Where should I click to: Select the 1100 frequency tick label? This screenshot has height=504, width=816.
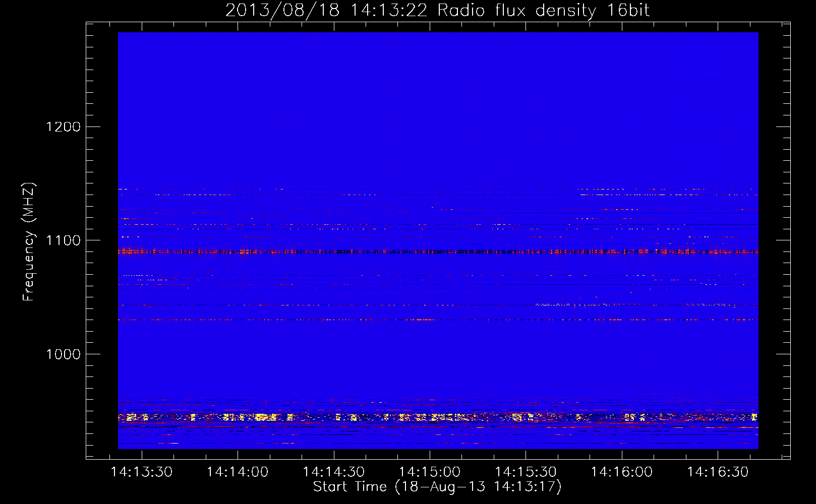(x=64, y=240)
